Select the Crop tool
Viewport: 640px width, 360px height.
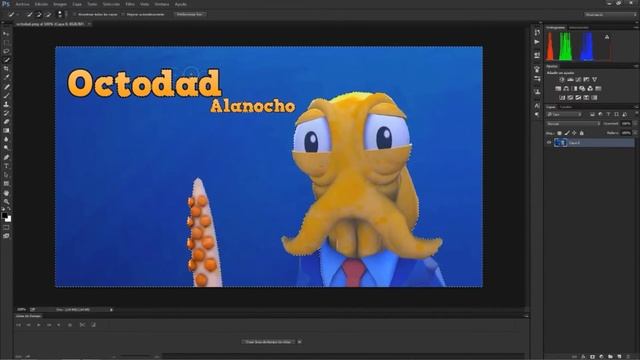coord(6,69)
